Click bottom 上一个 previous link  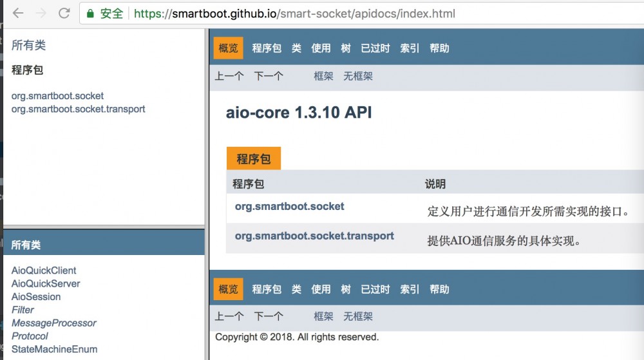pyautogui.click(x=229, y=316)
